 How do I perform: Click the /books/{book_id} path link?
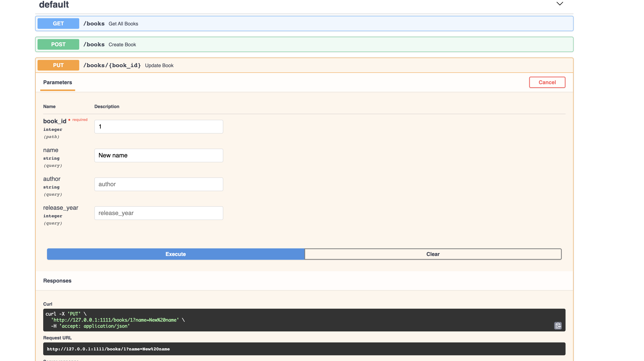(x=112, y=65)
